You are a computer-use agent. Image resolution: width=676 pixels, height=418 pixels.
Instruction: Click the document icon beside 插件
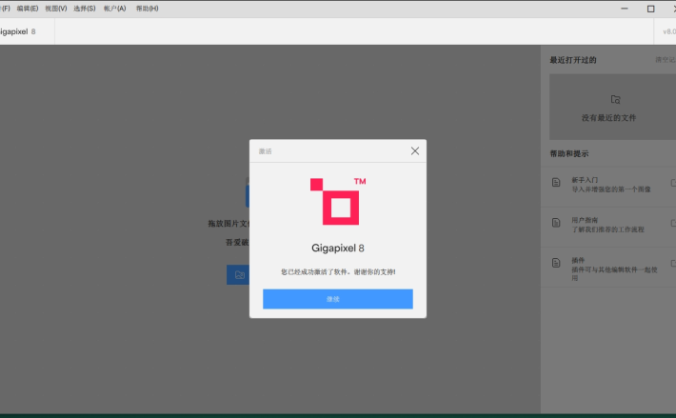556,263
